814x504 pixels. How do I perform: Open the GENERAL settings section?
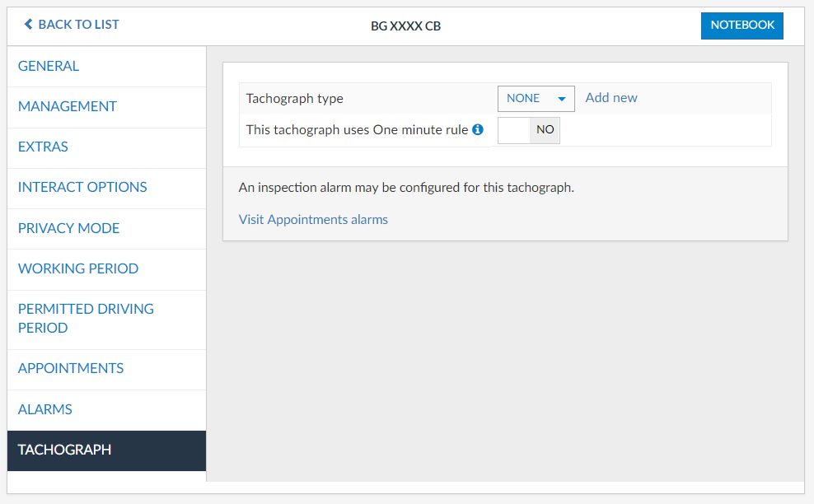pos(49,66)
